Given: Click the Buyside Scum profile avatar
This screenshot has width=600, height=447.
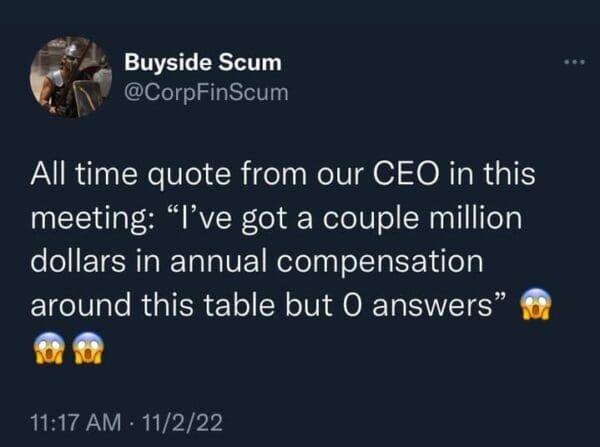Looking at the screenshot, I should click(70, 76).
